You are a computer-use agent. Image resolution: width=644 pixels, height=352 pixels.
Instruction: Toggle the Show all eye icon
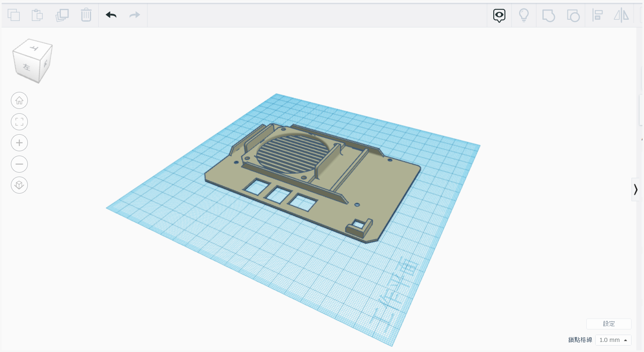(499, 15)
